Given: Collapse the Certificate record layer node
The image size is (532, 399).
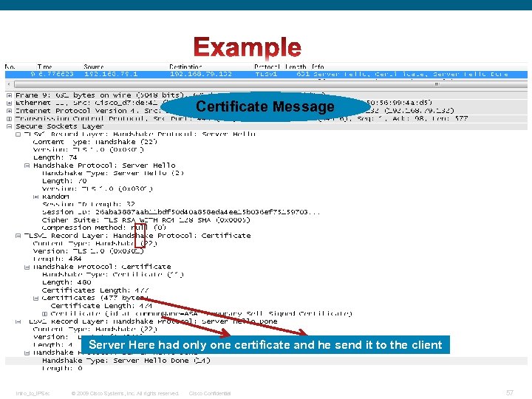Looking at the screenshot, I should click(18, 236).
